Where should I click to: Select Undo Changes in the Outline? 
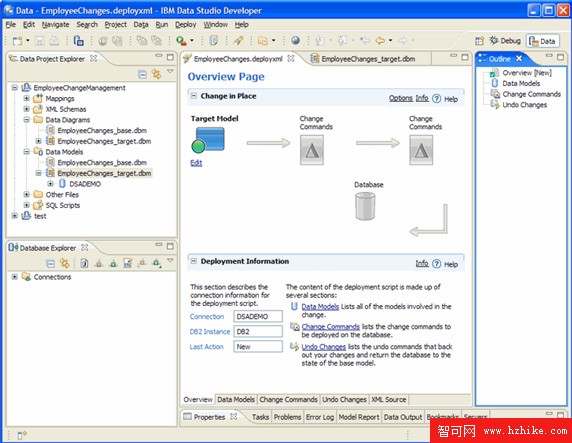(525, 105)
